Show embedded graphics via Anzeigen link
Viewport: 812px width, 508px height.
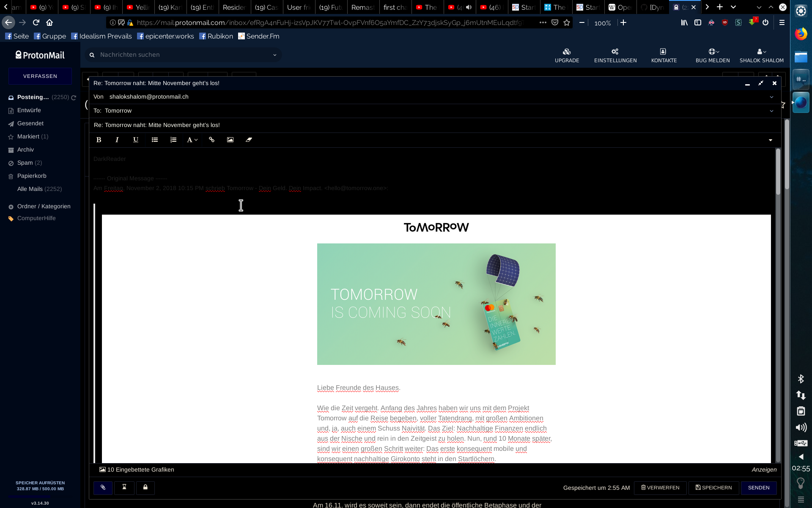click(x=764, y=469)
